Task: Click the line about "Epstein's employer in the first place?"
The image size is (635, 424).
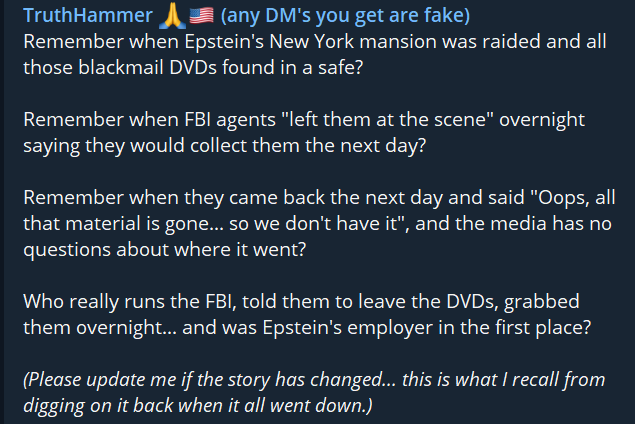Action: [307, 328]
